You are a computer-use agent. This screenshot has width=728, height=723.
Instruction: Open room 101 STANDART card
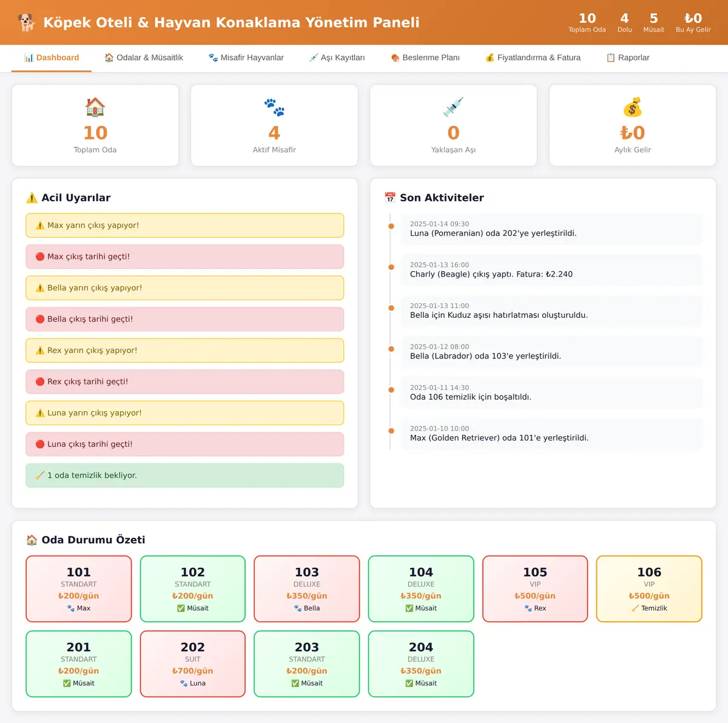[79, 589]
